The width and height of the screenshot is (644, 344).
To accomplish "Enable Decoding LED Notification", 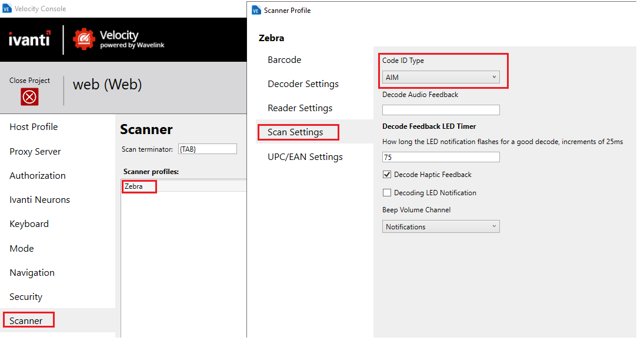I will pyautogui.click(x=386, y=192).
